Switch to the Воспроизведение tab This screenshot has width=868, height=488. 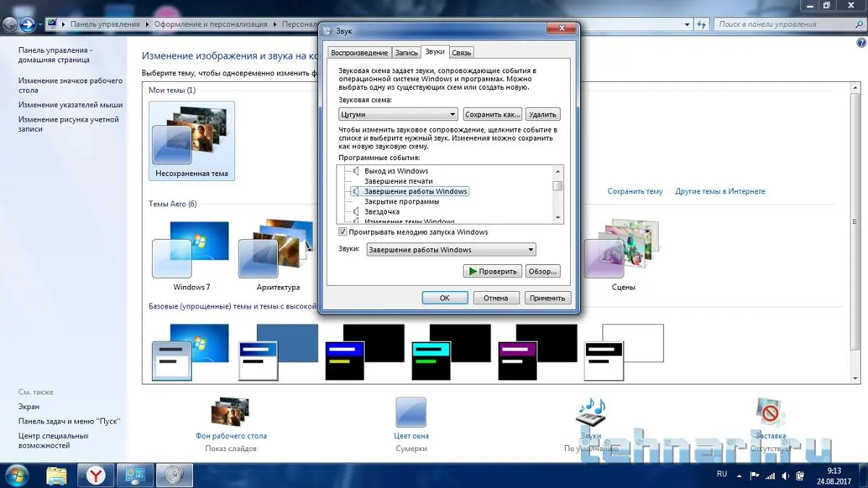[x=359, y=53]
